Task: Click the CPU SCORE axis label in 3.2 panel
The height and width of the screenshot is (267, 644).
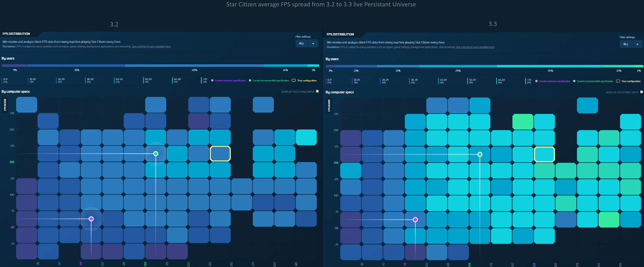Action: [x=5, y=105]
